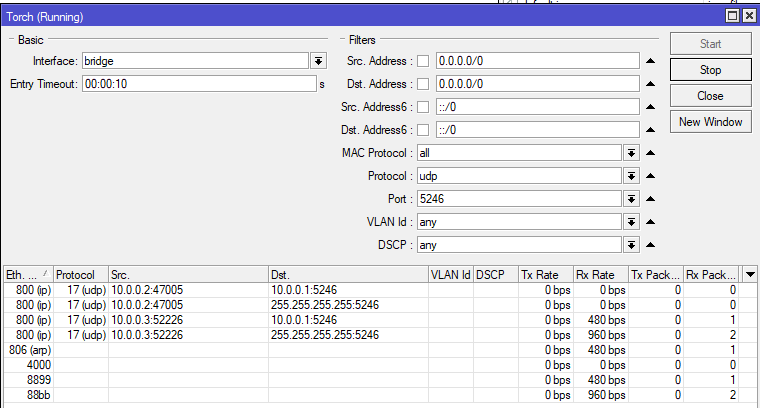Click the grayed Start button
Screen dimensions: 760x408
pos(711,44)
